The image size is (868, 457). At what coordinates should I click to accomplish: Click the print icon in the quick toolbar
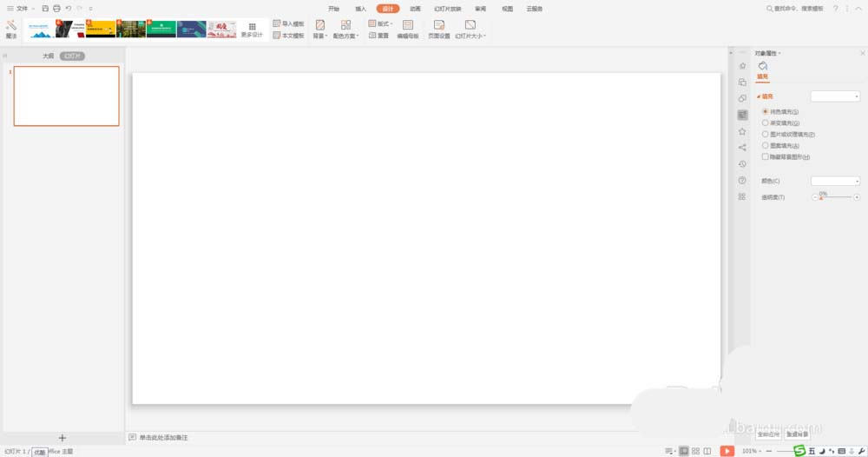click(x=56, y=8)
